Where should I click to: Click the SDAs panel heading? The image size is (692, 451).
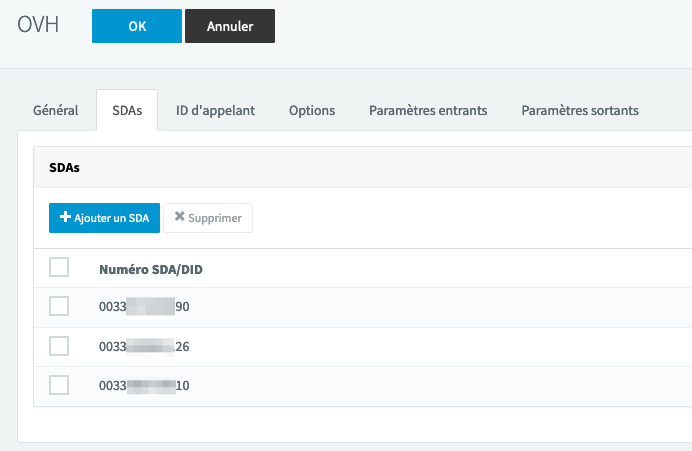(65, 168)
